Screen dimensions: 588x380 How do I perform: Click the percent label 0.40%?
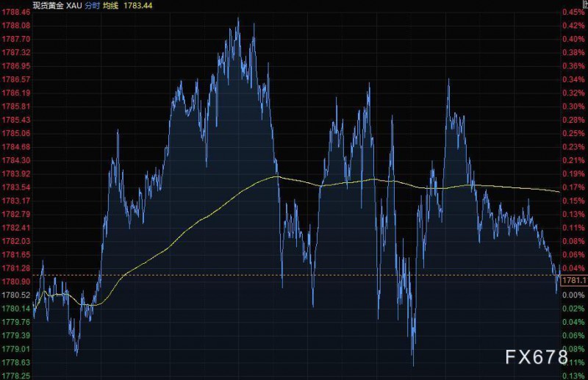(573, 39)
